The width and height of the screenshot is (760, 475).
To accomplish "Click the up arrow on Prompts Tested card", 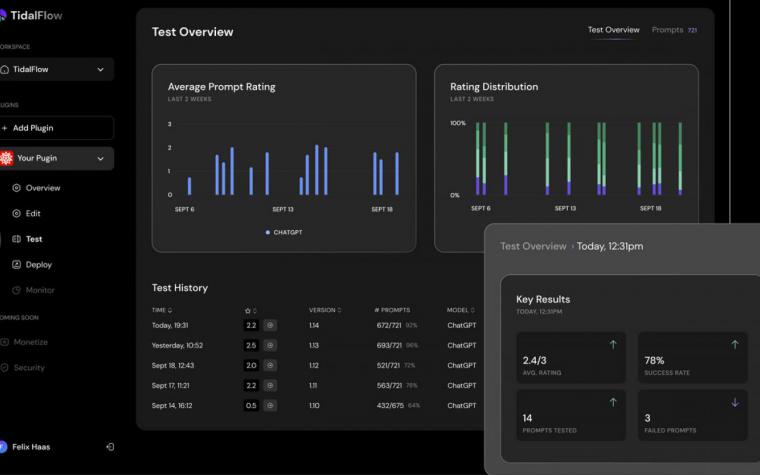I will pyautogui.click(x=613, y=402).
